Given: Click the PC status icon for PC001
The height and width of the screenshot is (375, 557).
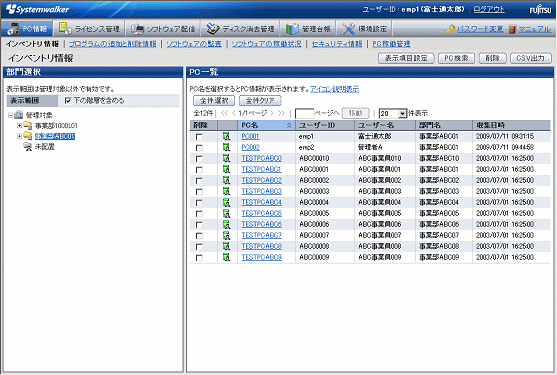Looking at the screenshot, I should click(226, 136).
